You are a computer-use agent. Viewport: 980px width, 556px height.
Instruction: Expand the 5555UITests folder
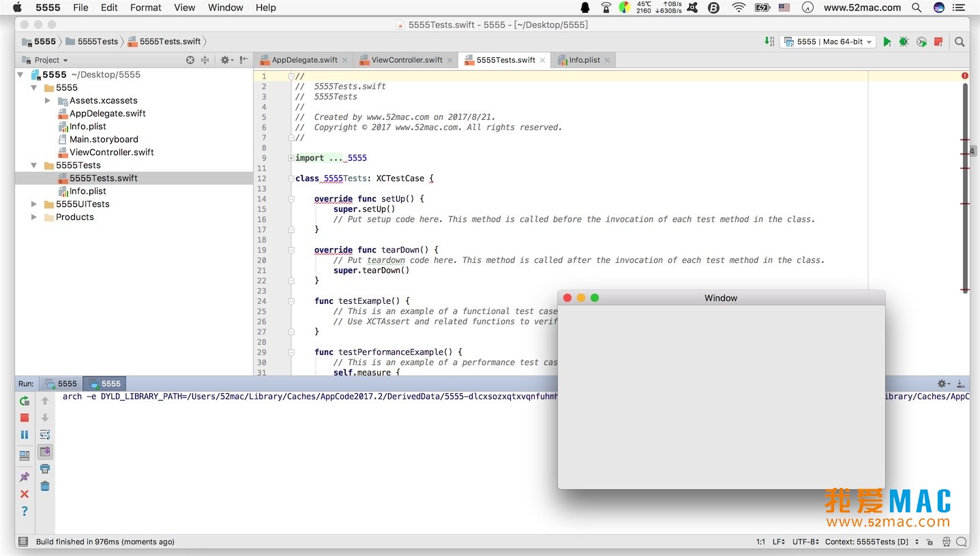[x=34, y=204]
